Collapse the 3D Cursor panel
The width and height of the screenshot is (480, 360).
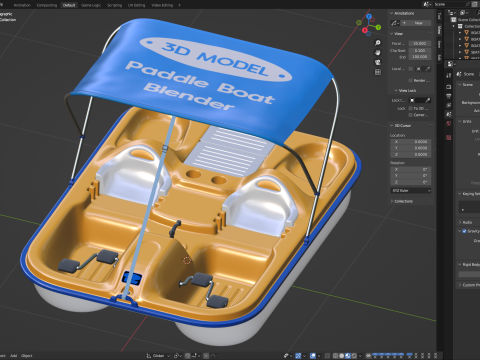coord(392,125)
